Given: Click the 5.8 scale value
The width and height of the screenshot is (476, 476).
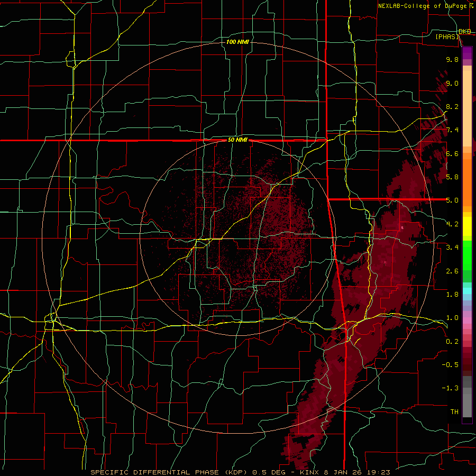Looking at the screenshot, I should click(452, 177).
